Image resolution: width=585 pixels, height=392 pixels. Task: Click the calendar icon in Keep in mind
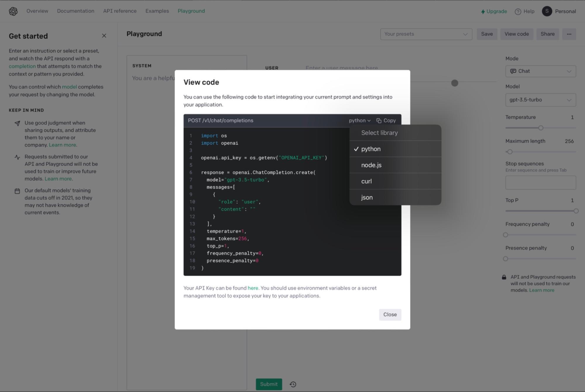pyautogui.click(x=17, y=191)
